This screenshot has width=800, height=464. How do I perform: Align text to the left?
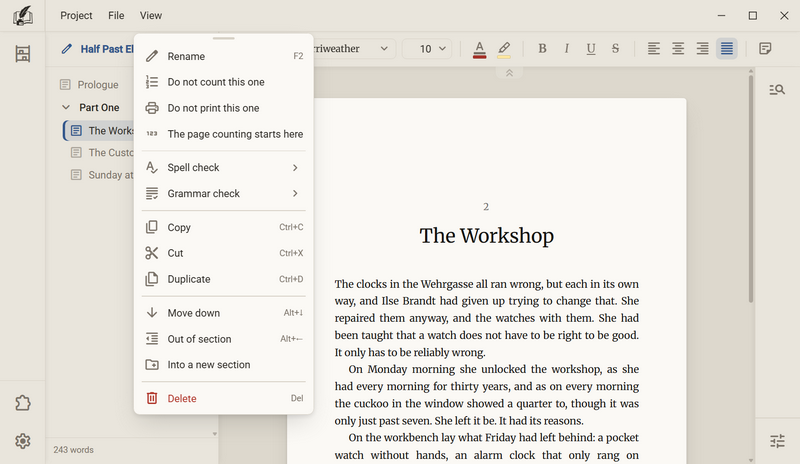tap(654, 48)
